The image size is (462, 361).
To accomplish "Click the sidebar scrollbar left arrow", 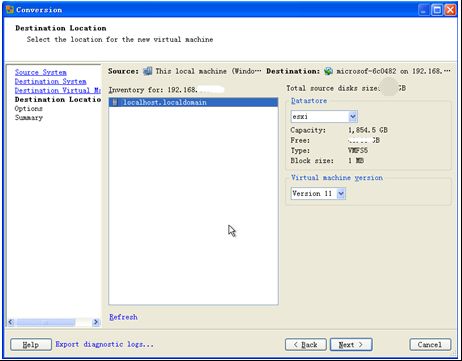I will [11, 322].
